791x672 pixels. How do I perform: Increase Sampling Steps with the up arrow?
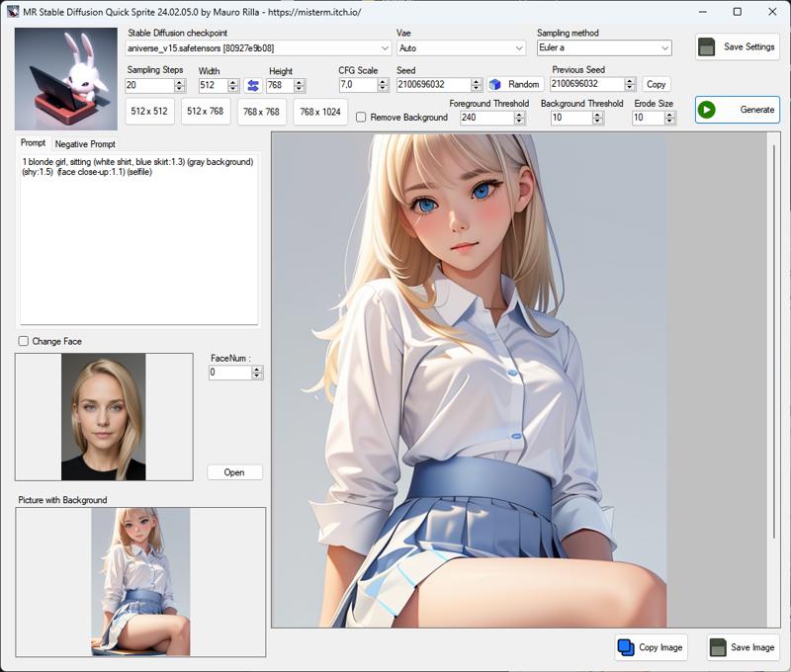(x=180, y=82)
